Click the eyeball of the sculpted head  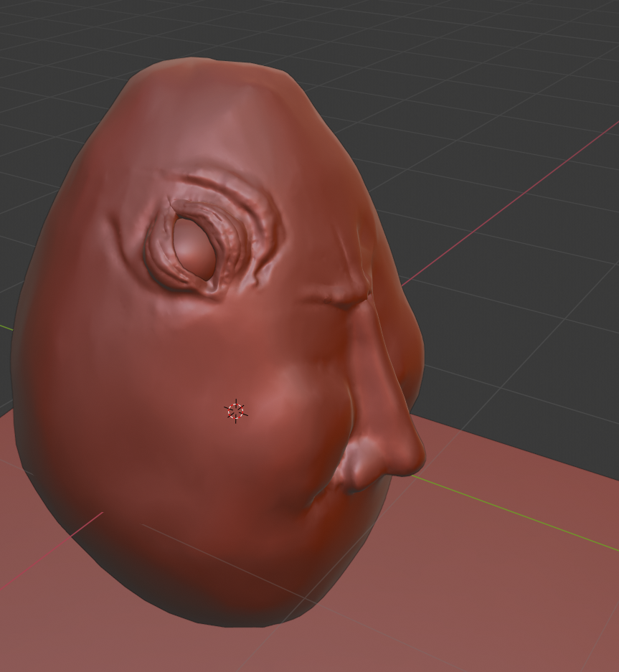pyautogui.click(x=194, y=248)
